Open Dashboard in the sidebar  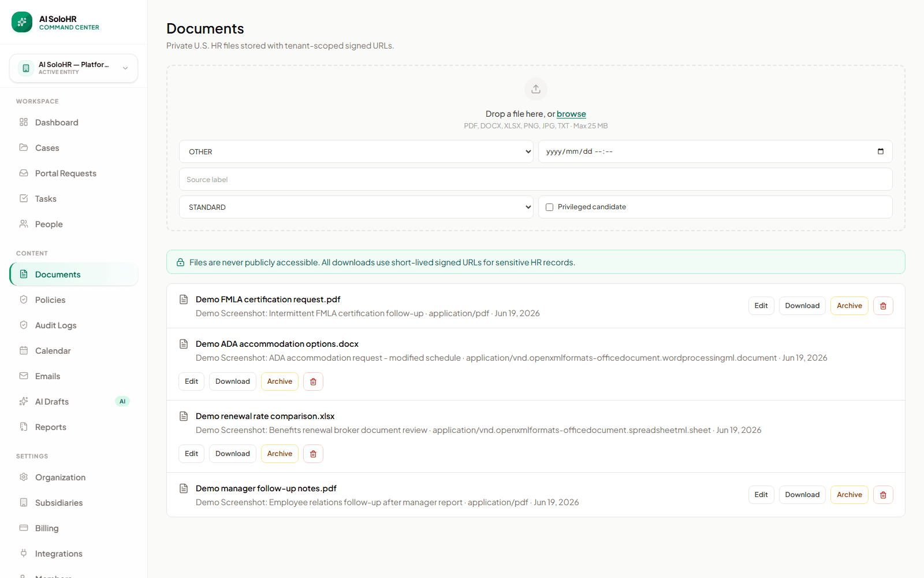(x=73, y=123)
